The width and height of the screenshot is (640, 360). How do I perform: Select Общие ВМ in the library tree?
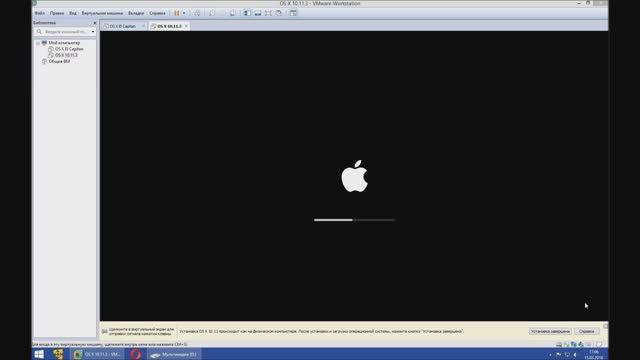tap(59, 61)
